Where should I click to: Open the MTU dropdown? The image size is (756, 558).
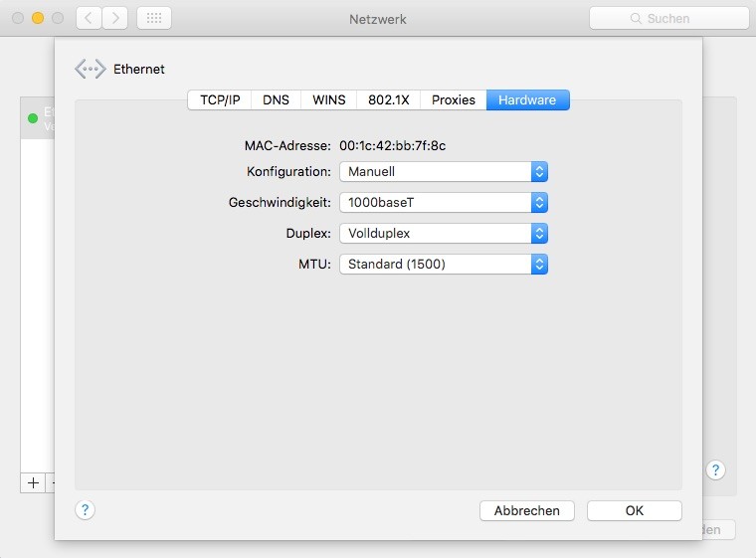[444, 265]
